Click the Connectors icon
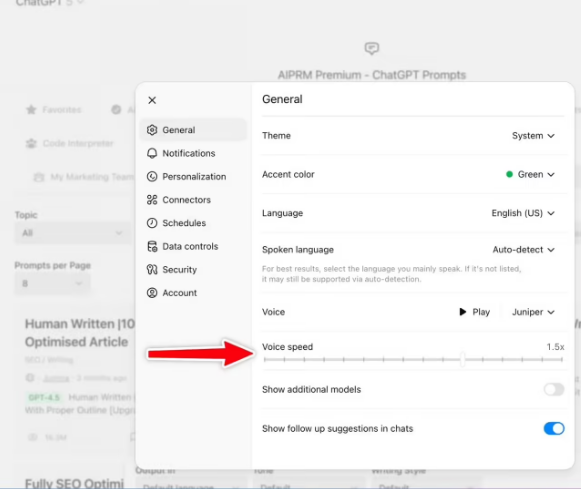The width and height of the screenshot is (581, 489). pos(152,200)
